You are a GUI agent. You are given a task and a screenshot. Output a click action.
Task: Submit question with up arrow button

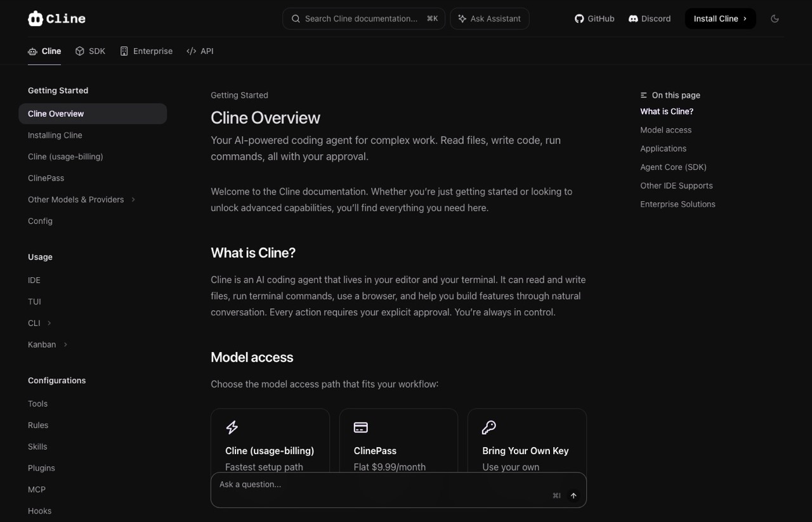[x=573, y=496]
